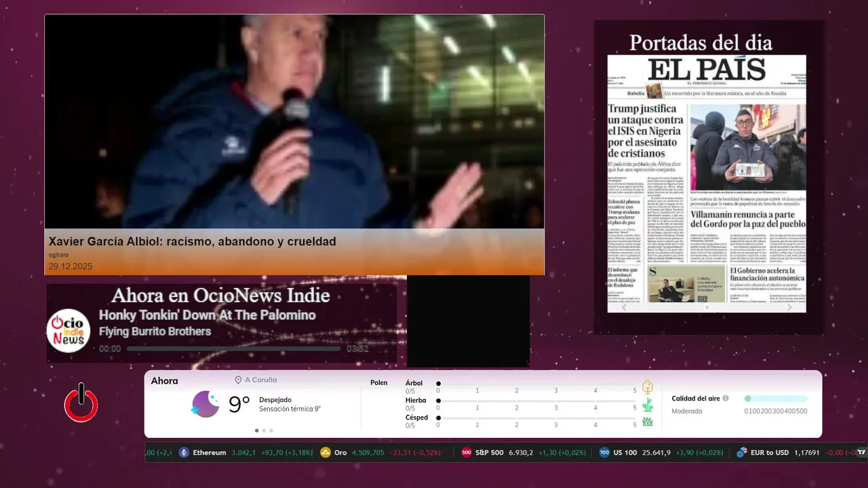This screenshot has width=868, height=488.
Task: Select the third weather carousel dot
Action: 271,430
